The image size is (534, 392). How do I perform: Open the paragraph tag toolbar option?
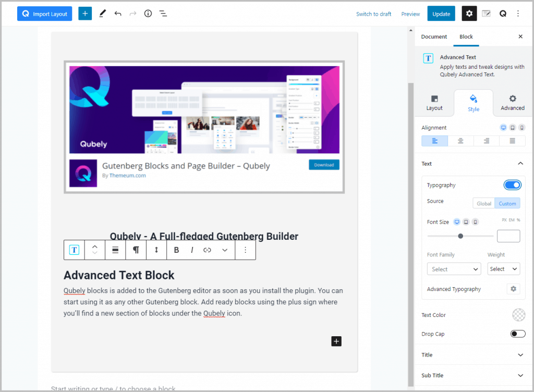136,250
